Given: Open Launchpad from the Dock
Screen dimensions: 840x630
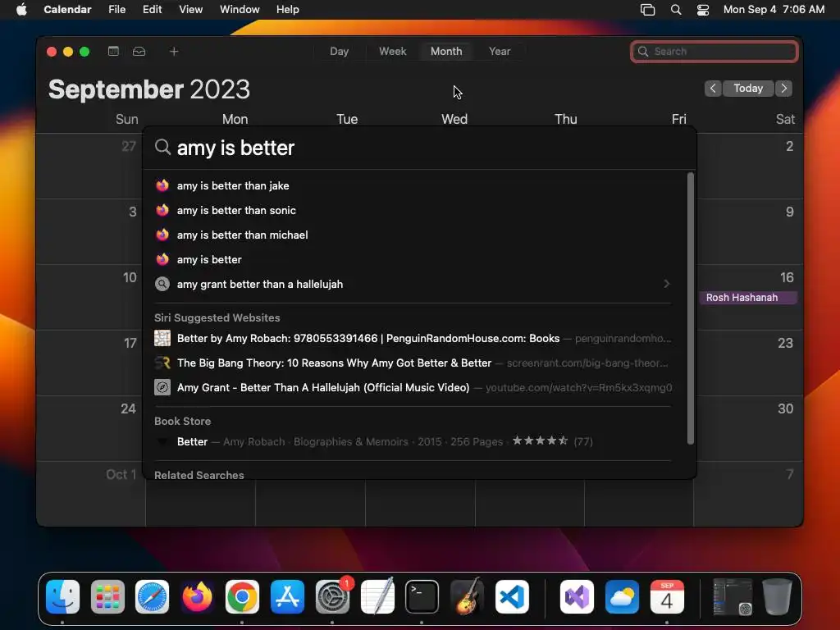Looking at the screenshot, I should tap(107, 597).
